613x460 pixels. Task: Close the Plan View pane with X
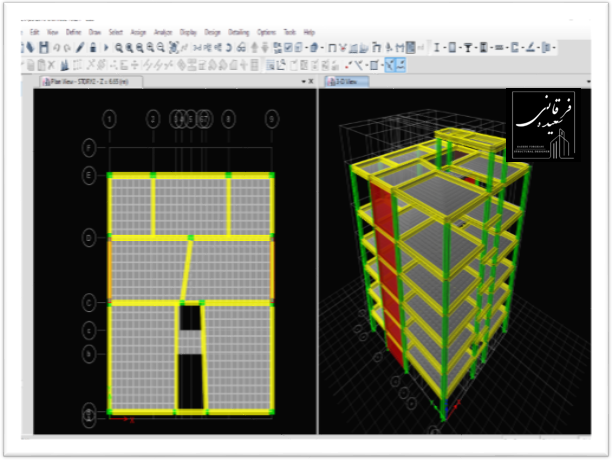[x=310, y=83]
